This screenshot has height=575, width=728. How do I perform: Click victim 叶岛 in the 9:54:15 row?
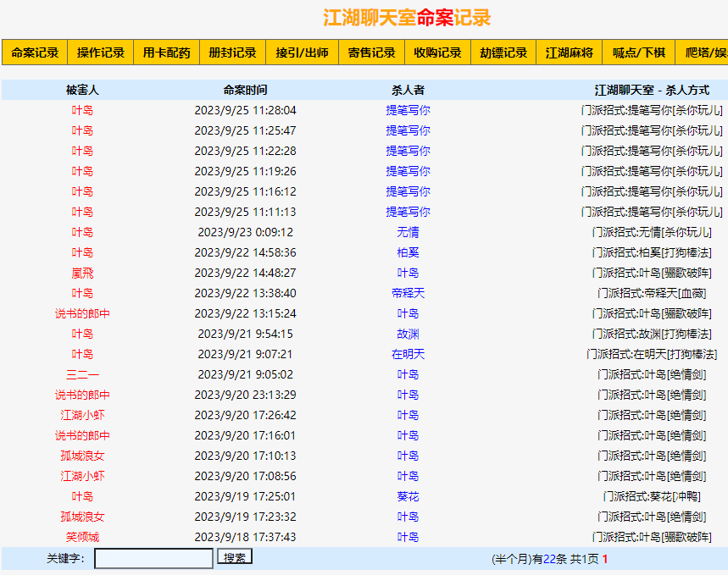coord(82,334)
